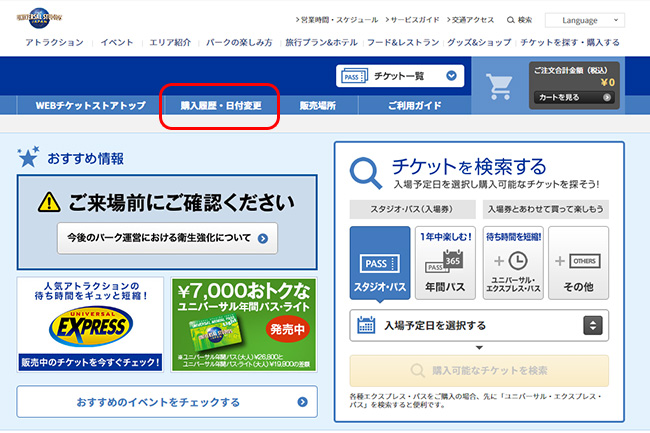Click the OTHERS icon on その他 tile
The width and height of the screenshot is (650, 433).
point(585,261)
